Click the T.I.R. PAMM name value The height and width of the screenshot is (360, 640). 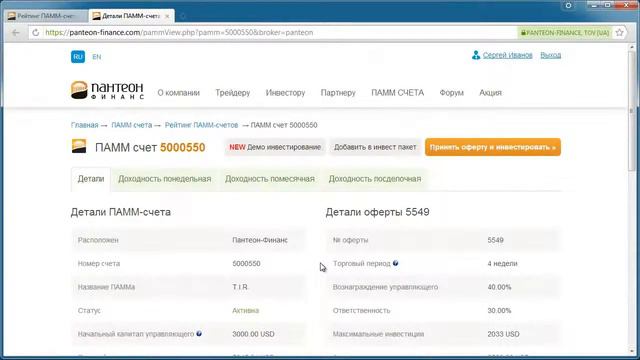point(240,287)
